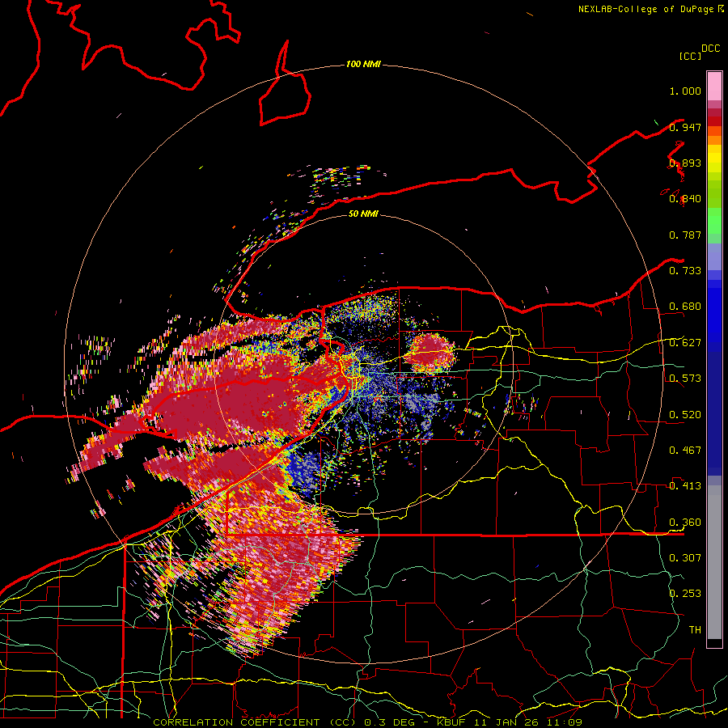Click the 0.573 scale value
The width and height of the screenshot is (728, 728).
[x=685, y=379]
